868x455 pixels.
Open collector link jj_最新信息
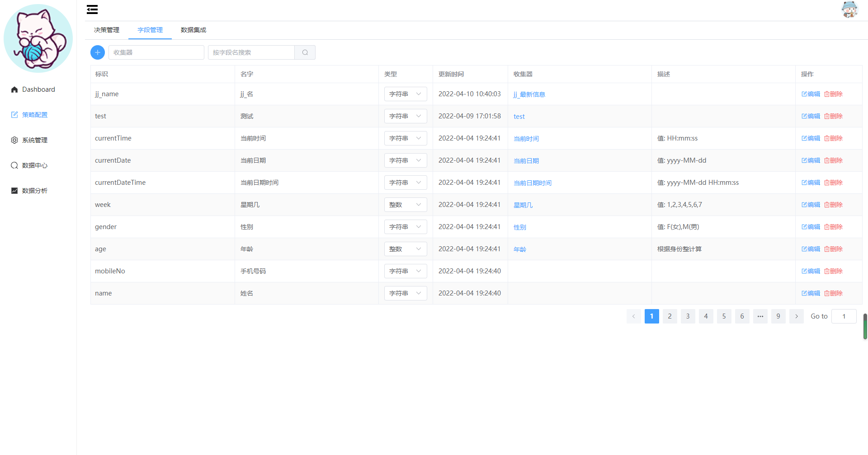529,94
